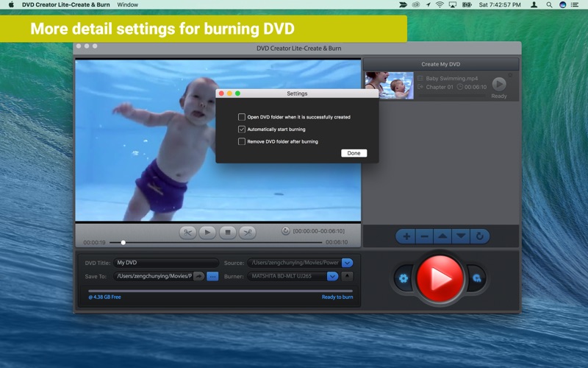Click the Ready to burn status text

click(337, 297)
